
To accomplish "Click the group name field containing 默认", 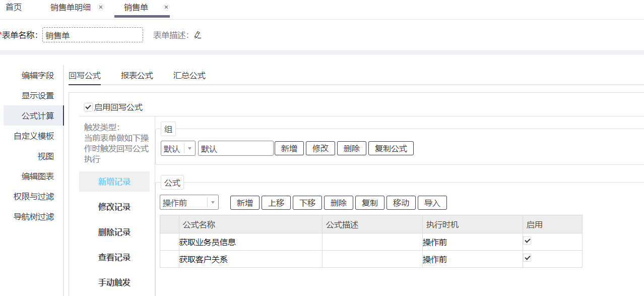I will pos(236,148).
